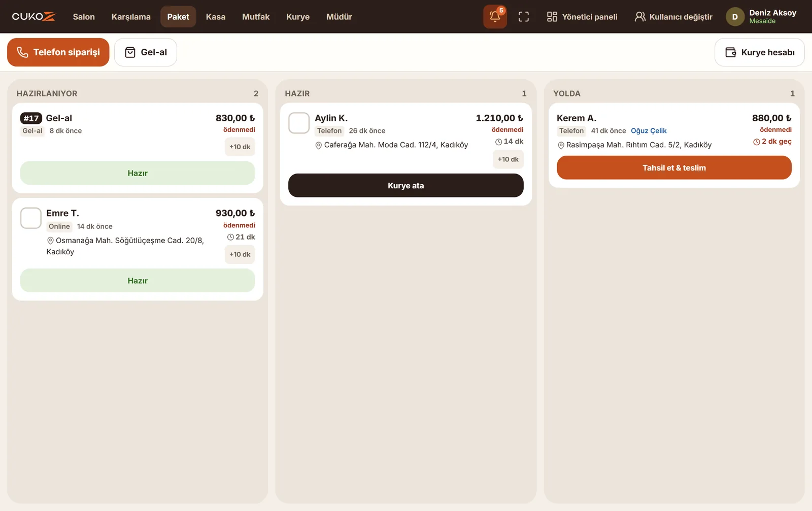Open Deniz Aksoy user profile avatar
Image resolution: width=812 pixels, height=511 pixels.
point(735,17)
